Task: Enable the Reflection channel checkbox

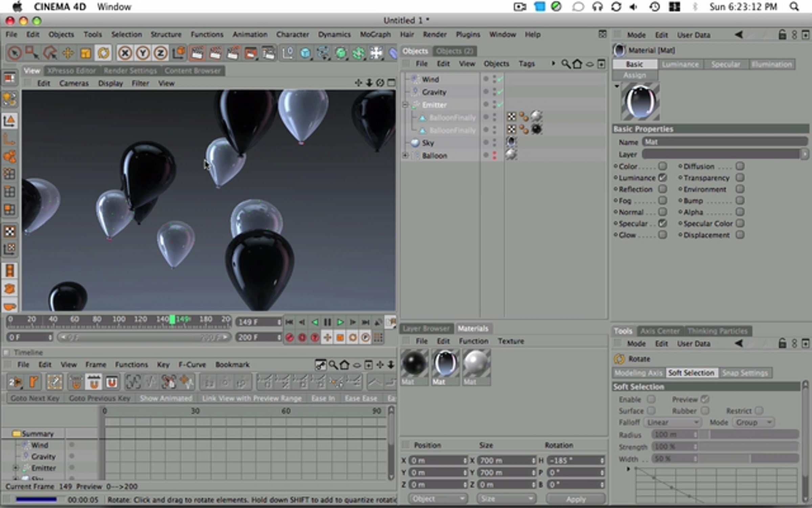Action: tap(663, 189)
